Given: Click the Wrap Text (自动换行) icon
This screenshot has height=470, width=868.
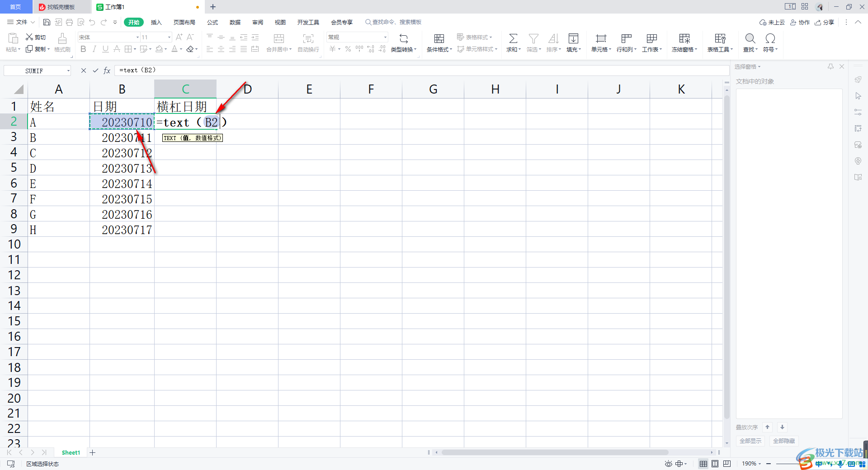Looking at the screenshot, I should [x=308, y=38].
